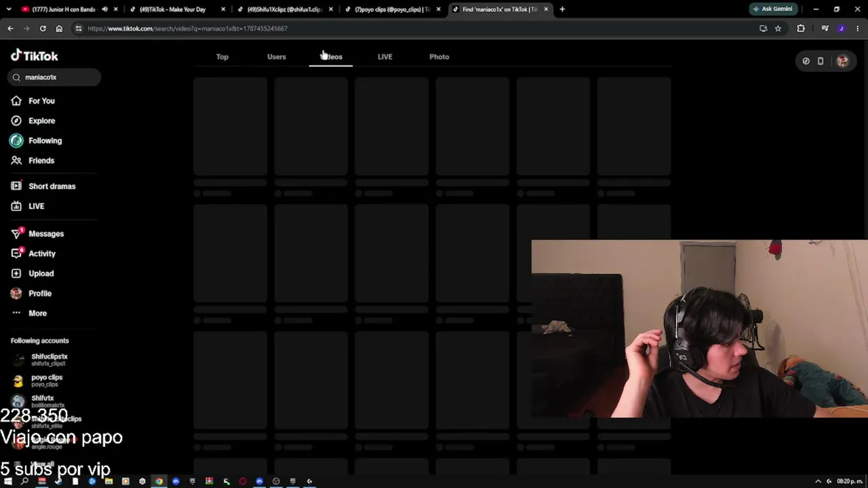Screen dimensions: 868x488
Task: Click the TikTok search field containing maniaco1x
Action: [56, 77]
